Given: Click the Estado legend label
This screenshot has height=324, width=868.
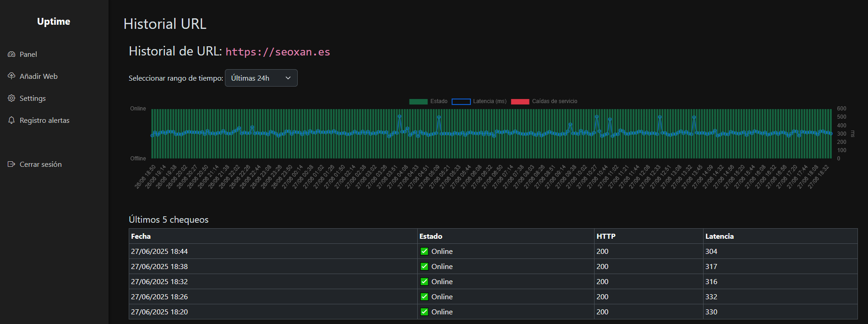Looking at the screenshot, I should [x=439, y=101].
